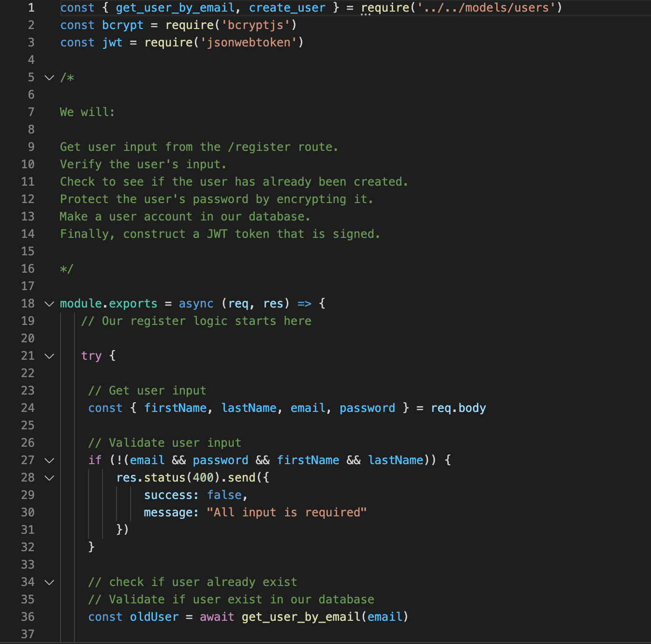The height and width of the screenshot is (644, 651).
Task: Click the 'jsonwebtoken' string on line 3
Action: click(249, 43)
